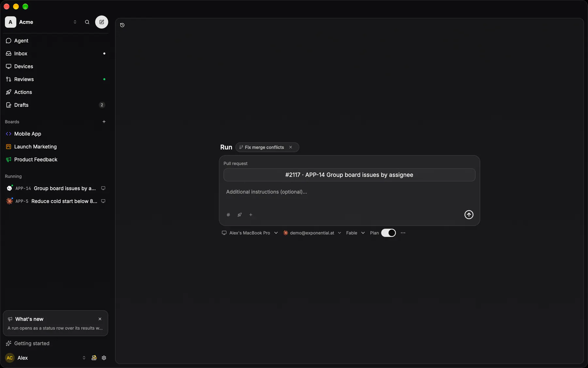This screenshot has width=588, height=368.
Task: Open the Agent page
Action: (x=56, y=41)
